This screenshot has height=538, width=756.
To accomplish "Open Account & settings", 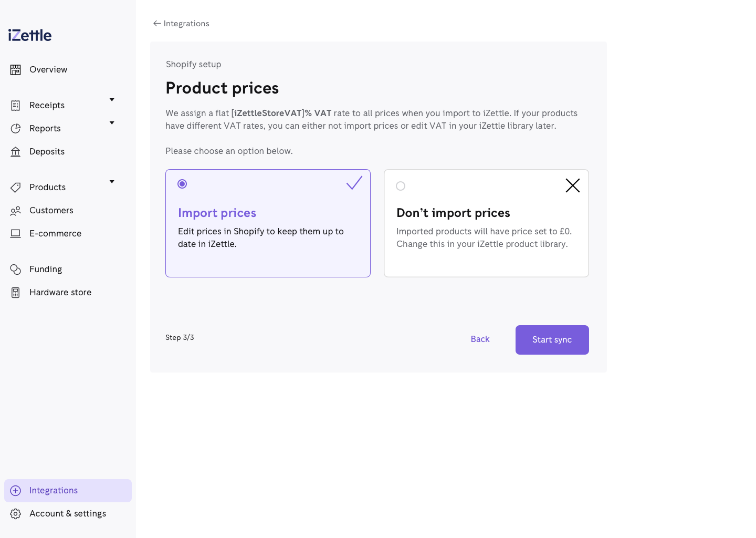I will click(x=68, y=513).
